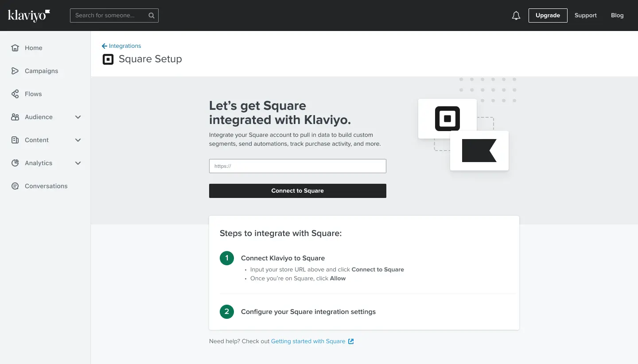The image size is (638, 364).
Task: Click the search magnifier icon
Action: [152, 15]
